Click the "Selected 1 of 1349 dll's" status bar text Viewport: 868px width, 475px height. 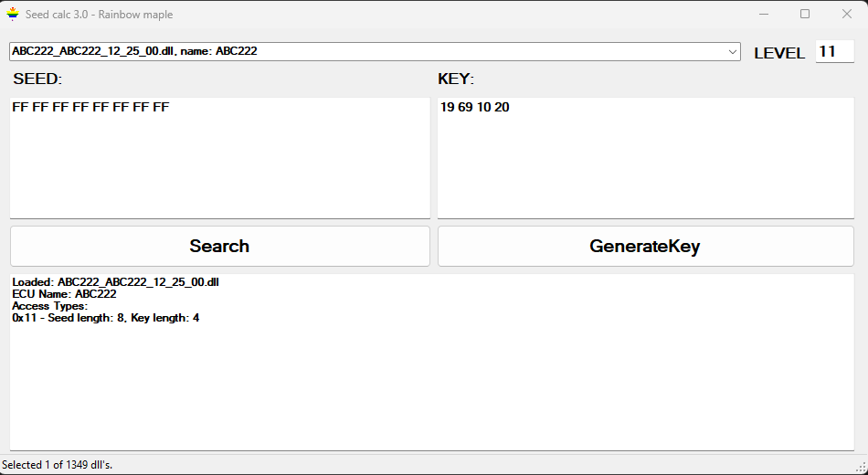tap(58, 465)
